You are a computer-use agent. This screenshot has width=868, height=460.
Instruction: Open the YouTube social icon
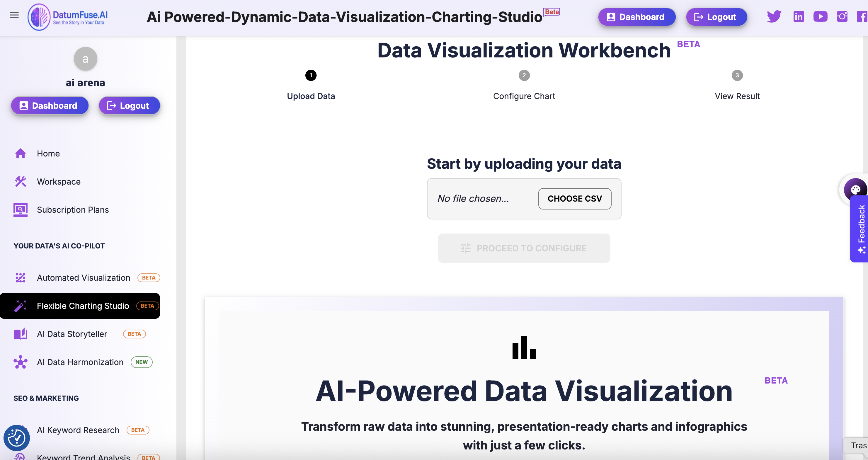820,16
